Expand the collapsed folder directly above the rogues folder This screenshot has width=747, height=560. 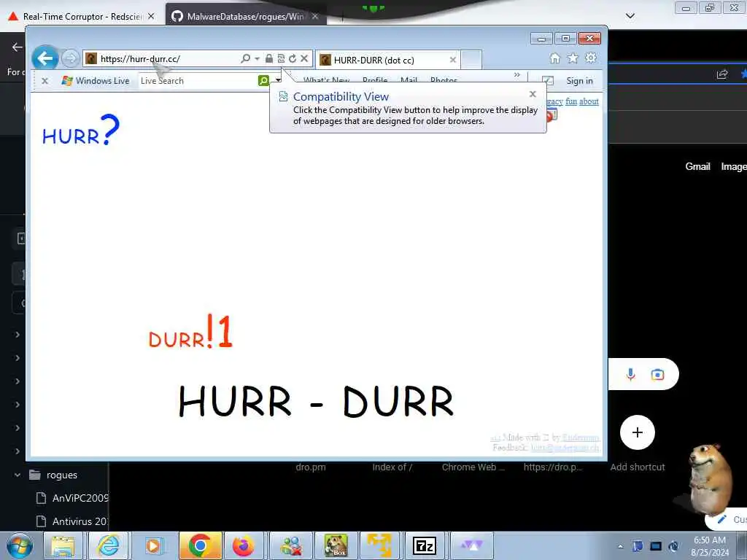(18, 451)
